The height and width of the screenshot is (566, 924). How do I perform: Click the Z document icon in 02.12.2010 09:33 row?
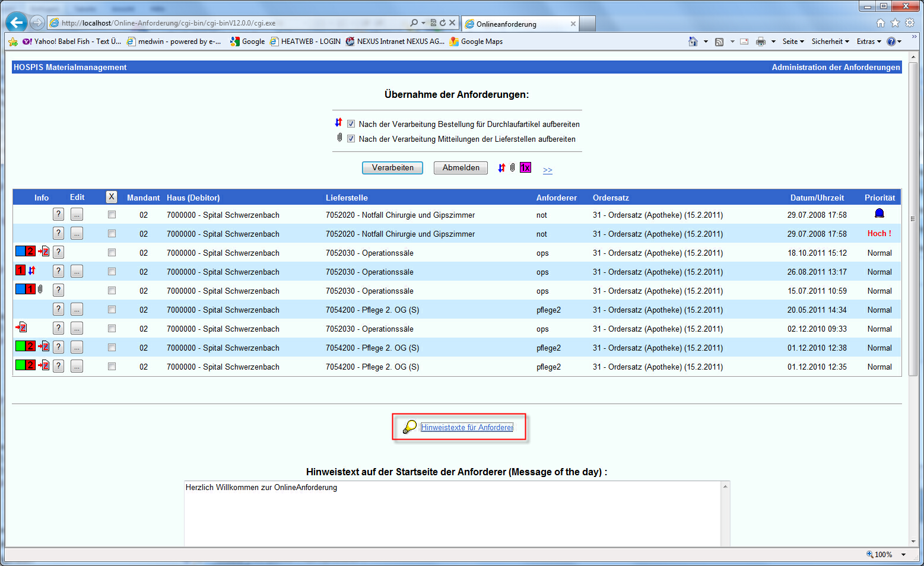[21, 327]
